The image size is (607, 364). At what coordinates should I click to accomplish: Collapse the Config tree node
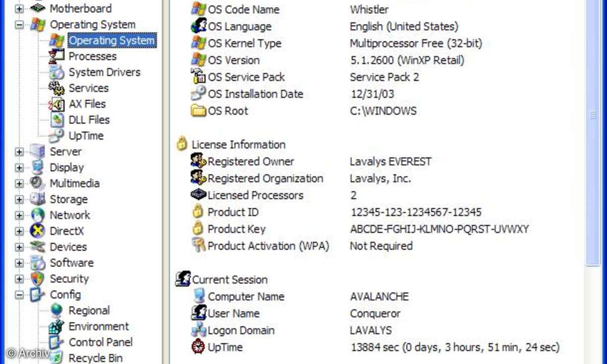tap(19, 295)
